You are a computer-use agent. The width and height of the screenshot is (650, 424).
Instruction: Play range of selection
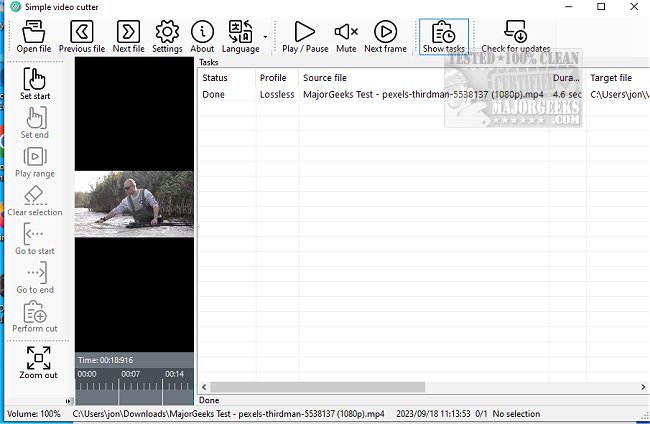35,162
